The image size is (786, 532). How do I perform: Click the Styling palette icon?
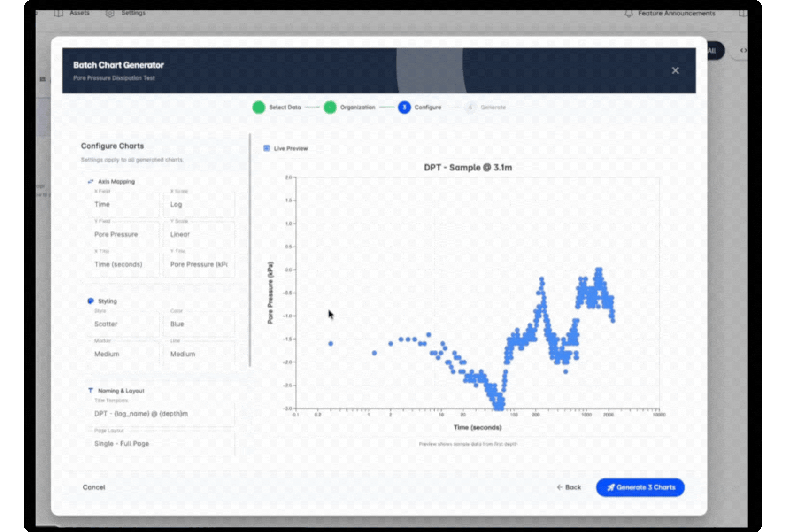point(90,301)
